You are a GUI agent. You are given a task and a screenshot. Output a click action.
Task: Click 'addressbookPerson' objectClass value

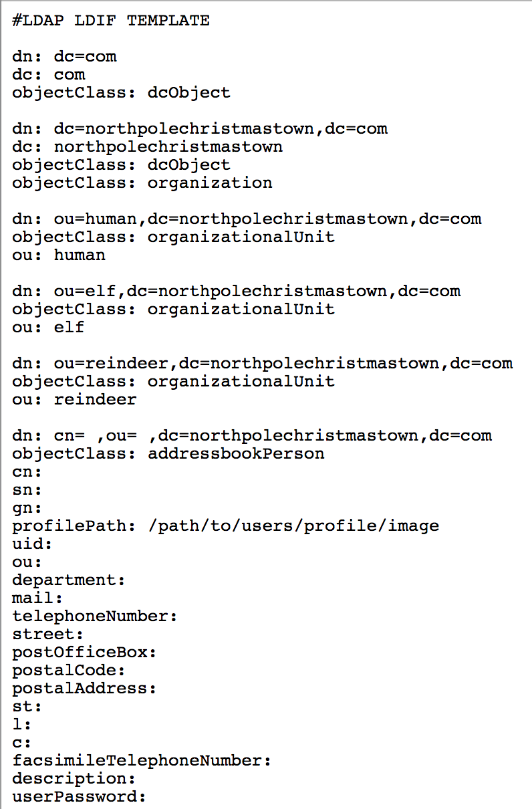click(236, 454)
